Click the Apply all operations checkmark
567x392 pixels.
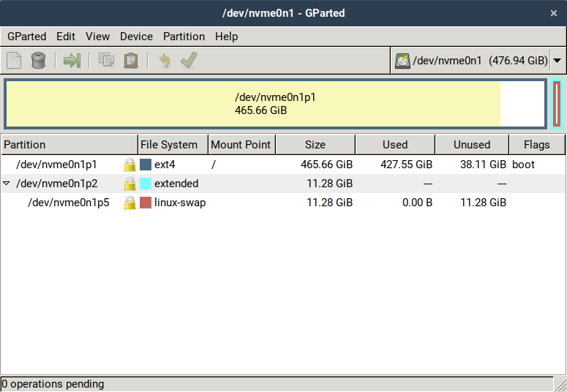(189, 61)
